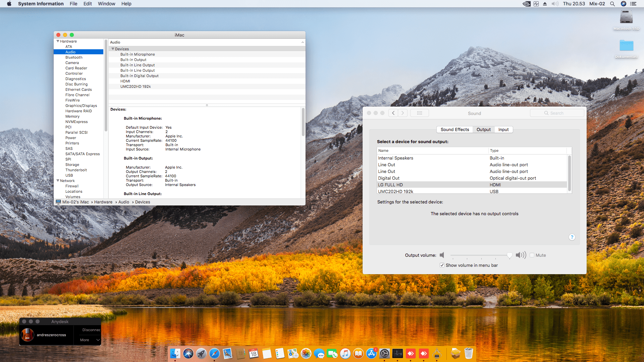Open the Sound help question mark
Screen dimensions: 644x362
coord(572,237)
